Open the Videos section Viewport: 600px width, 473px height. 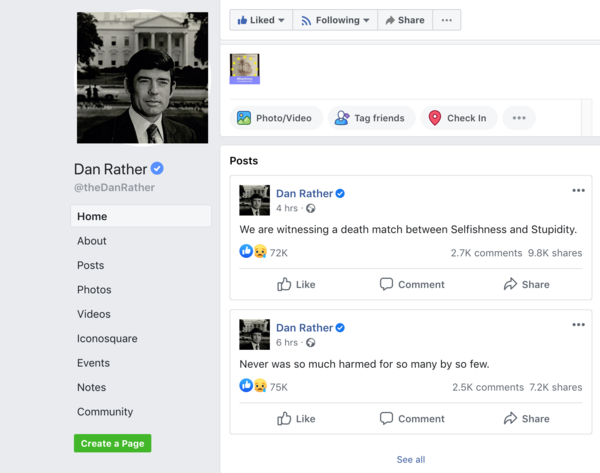click(94, 314)
